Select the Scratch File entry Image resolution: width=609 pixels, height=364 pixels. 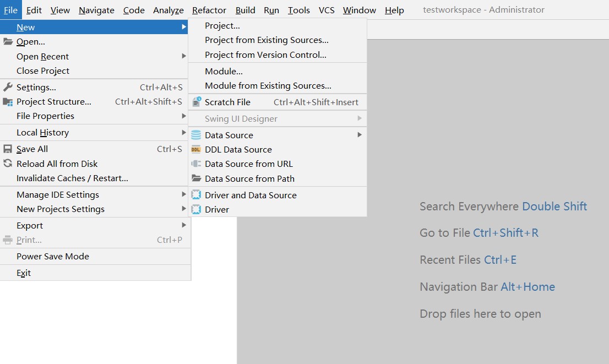tap(278, 102)
